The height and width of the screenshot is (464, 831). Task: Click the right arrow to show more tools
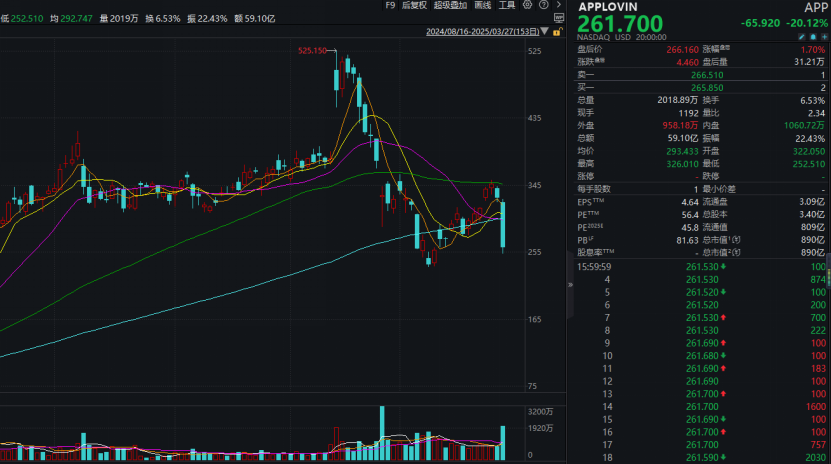[x=559, y=5]
